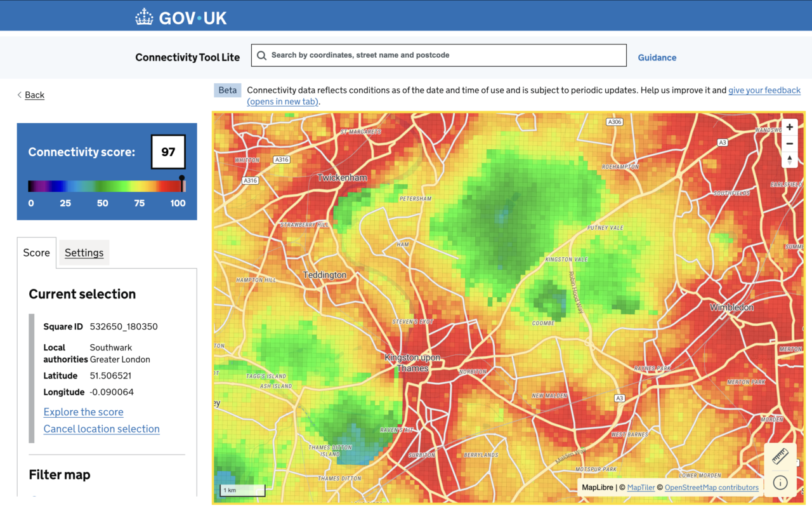Open the map information icon
Viewport: 812px width, 508px height.
pos(780,483)
